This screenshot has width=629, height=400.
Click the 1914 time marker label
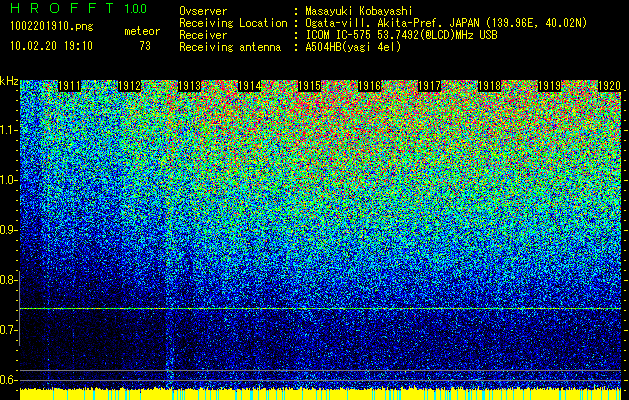coord(250,86)
